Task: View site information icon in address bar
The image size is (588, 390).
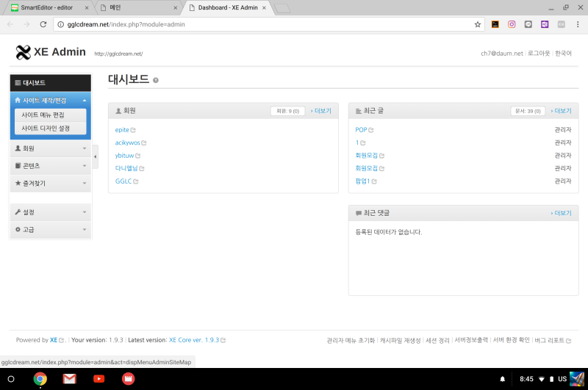Action: tap(60, 24)
